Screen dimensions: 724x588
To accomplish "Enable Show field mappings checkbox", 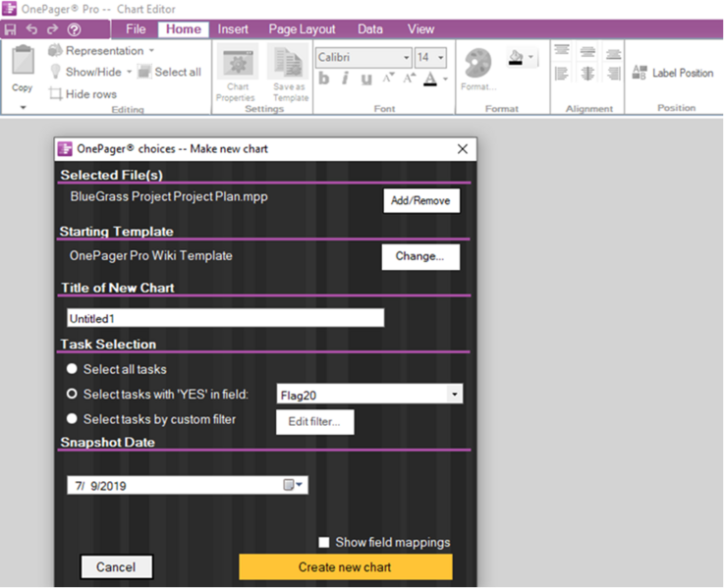I will [x=324, y=542].
